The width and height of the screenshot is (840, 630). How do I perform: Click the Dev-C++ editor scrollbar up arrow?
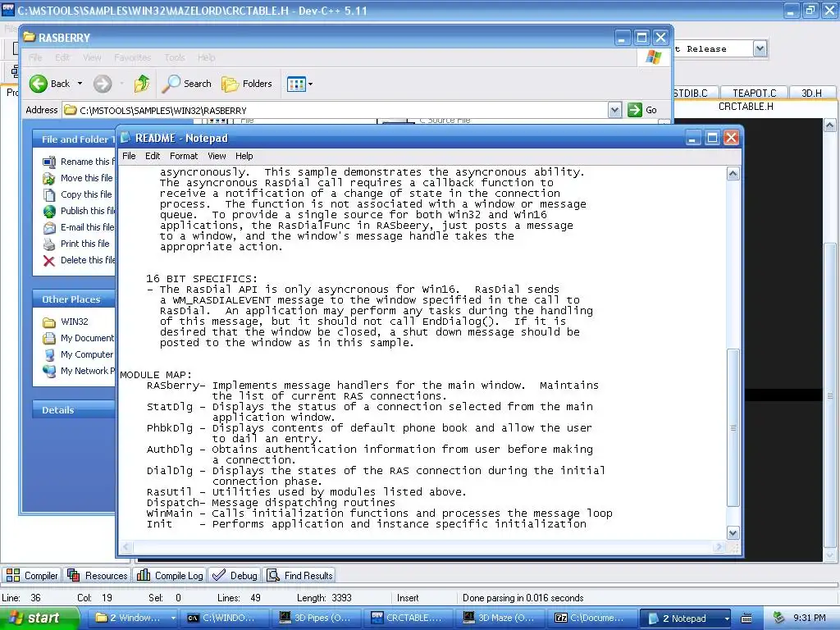pyautogui.click(x=829, y=126)
